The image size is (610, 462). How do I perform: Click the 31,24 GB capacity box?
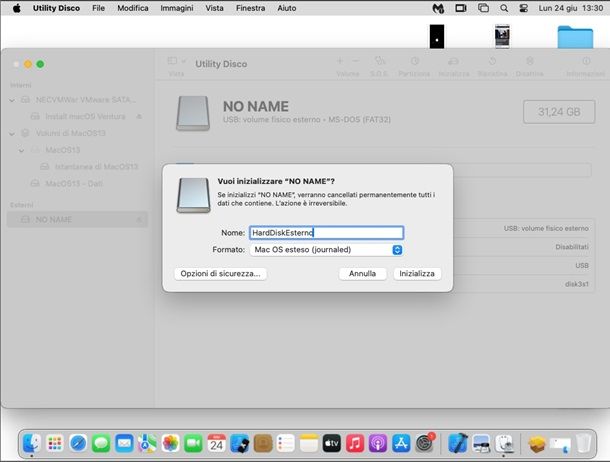559,112
